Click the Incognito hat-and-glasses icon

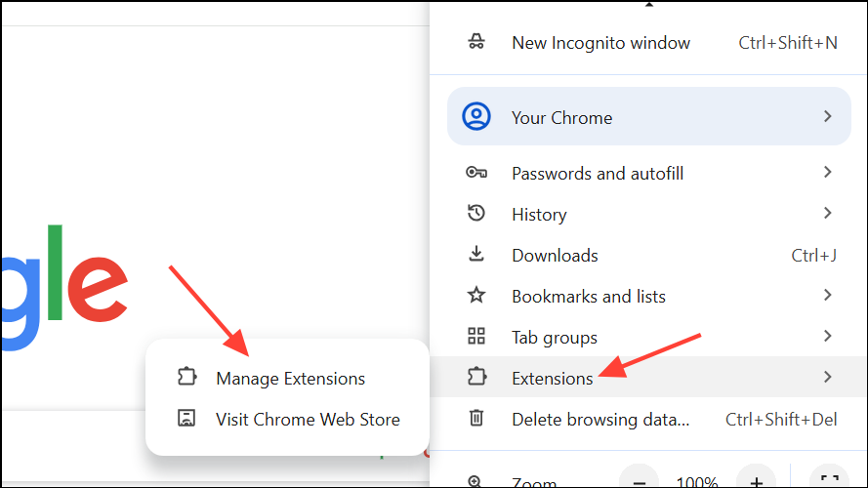coord(476,42)
